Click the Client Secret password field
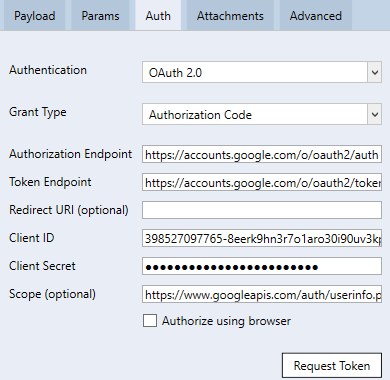Image resolution: width=390 pixels, height=380 pixels. coord(262,266)
